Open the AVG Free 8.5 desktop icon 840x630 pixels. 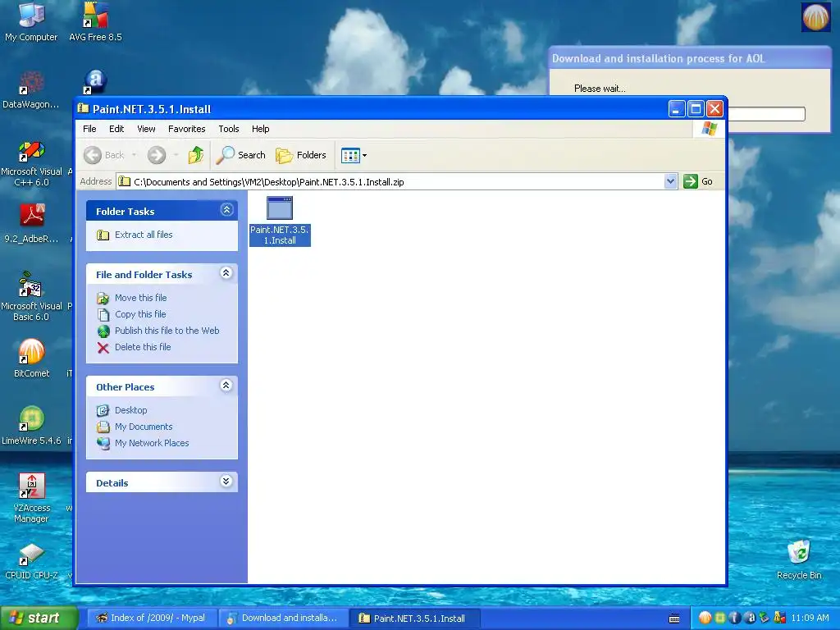point(95,21)
